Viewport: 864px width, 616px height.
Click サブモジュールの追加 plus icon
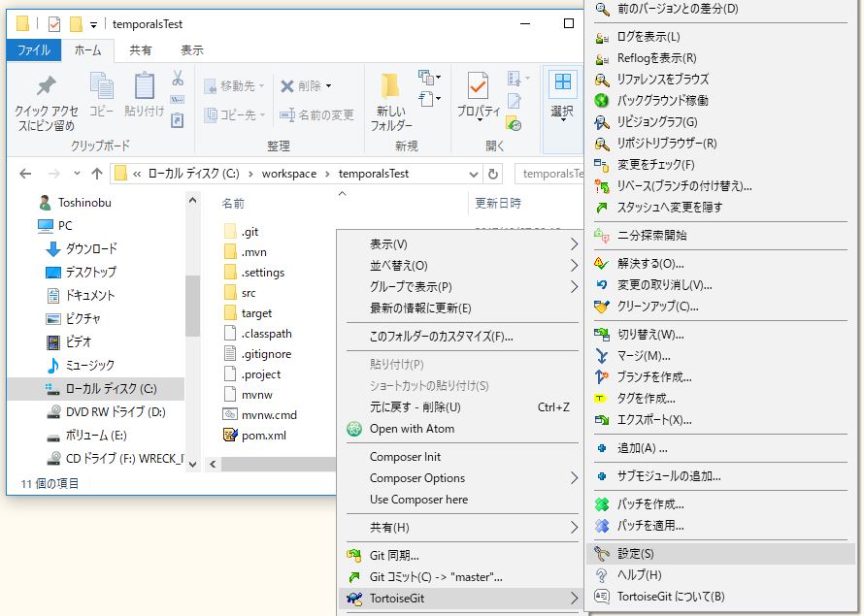[602, 476]
